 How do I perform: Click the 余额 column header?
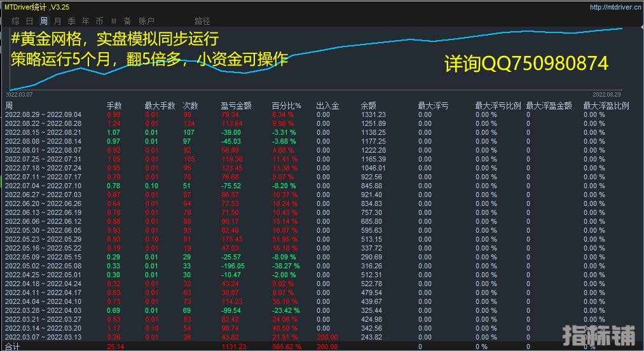(369, 106)
